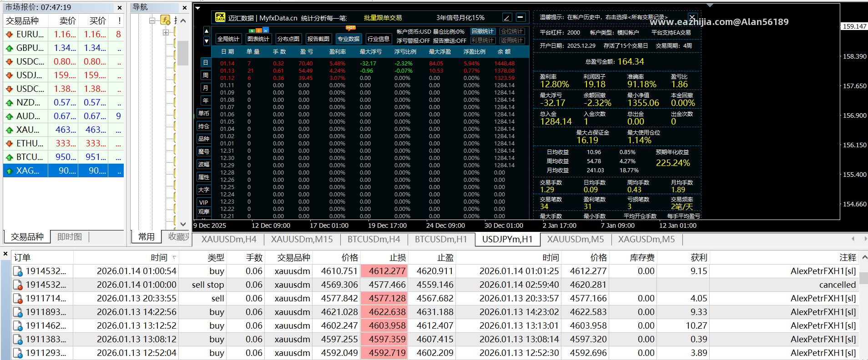Toggle the 回撤统计 option

click(483, 31)
